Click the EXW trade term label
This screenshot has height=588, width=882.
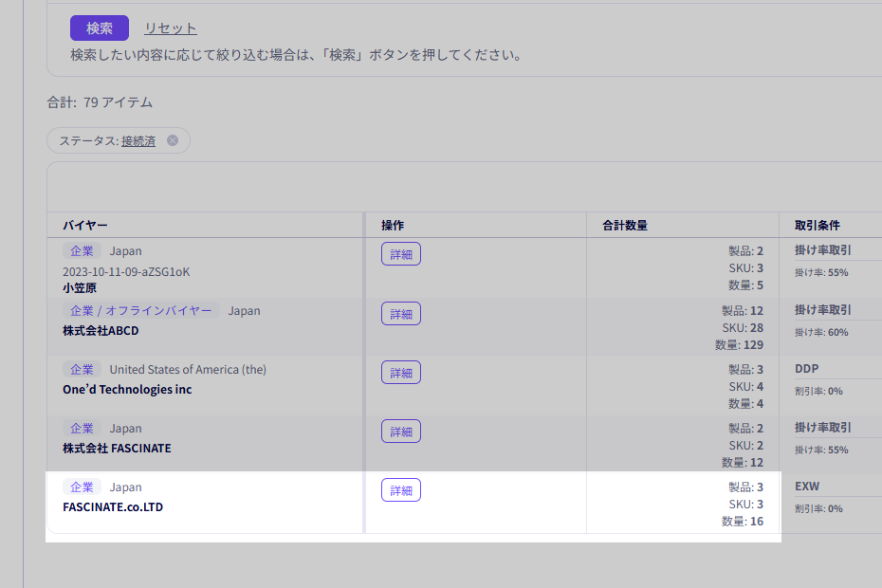pyautogui.click(x=807, y=487)
